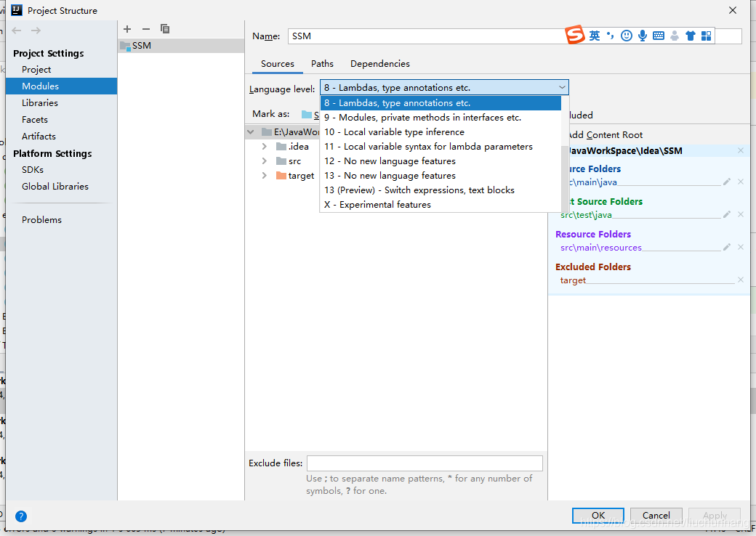Image resolution: width=756 pixels, height=536 pixels.
Task: Close the Project Structure dialog
Action: tap(733, 10)
